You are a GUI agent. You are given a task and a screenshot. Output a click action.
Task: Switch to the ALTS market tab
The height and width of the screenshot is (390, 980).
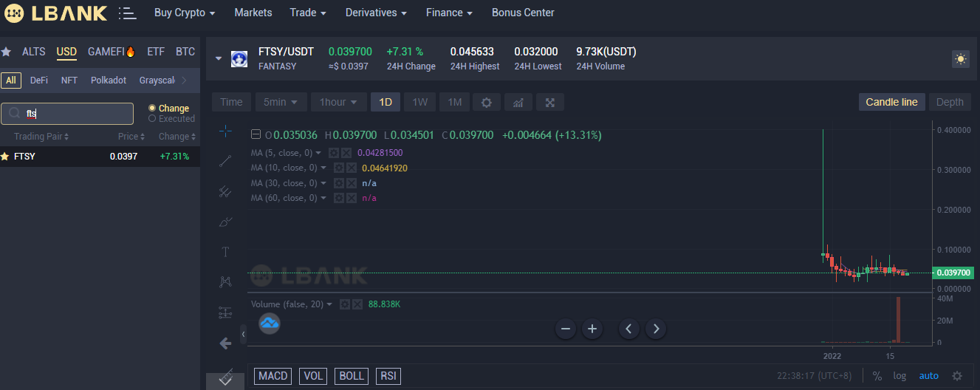tap(34, 52)
